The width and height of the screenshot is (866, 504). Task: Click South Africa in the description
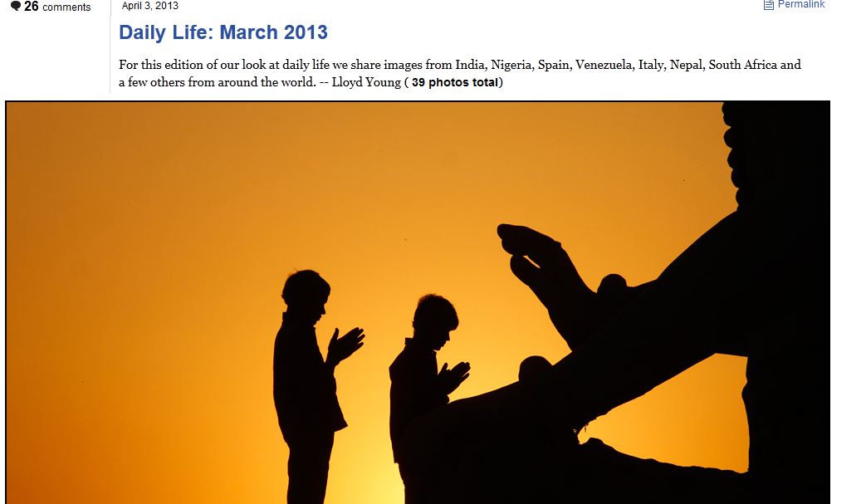[743, 65]
